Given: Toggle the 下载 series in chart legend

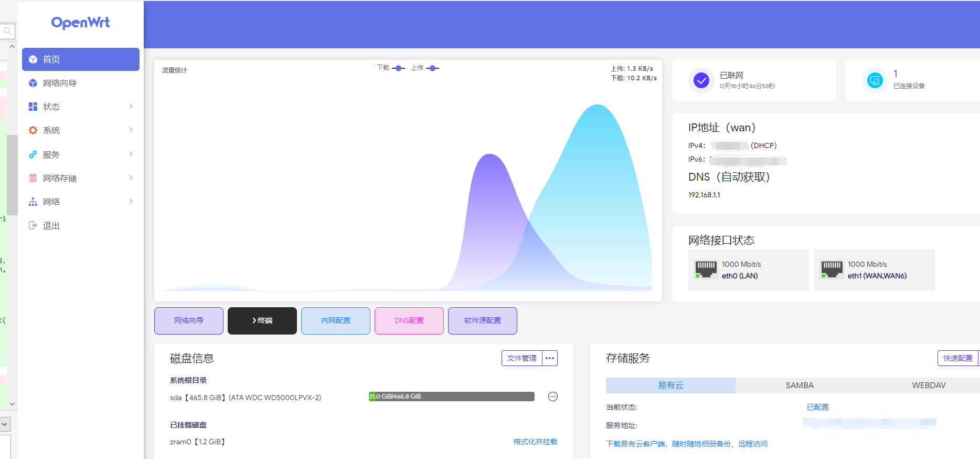Looking at the screenshot, I should (x=391, y=68).
